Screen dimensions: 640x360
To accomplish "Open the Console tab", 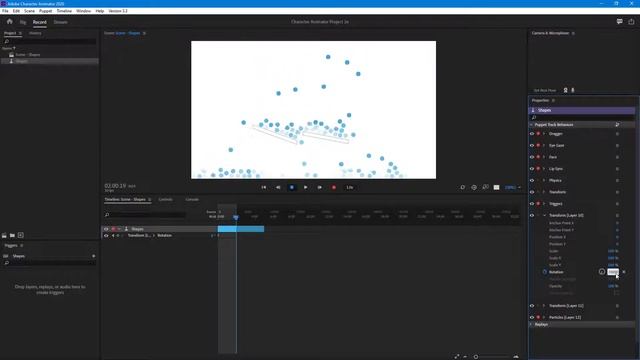I will click(192, 200).
